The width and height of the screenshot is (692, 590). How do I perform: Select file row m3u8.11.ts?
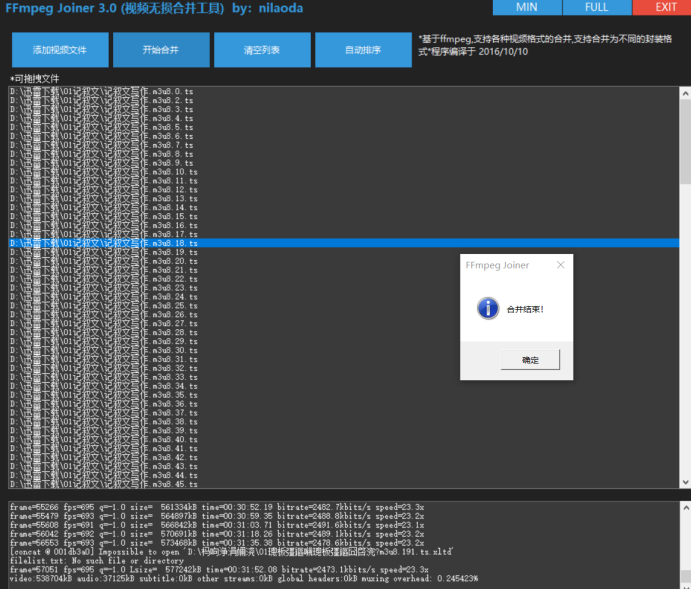tap(344, 180)
